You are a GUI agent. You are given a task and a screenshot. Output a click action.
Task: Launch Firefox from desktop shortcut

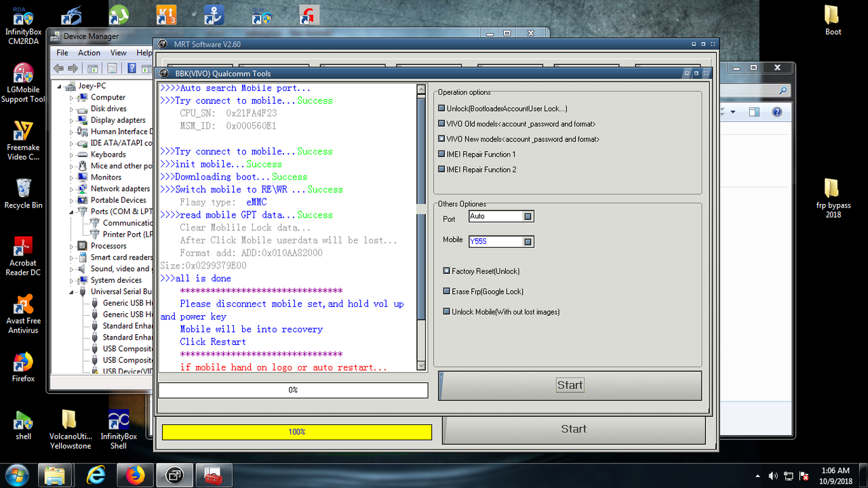pos(23,367)
